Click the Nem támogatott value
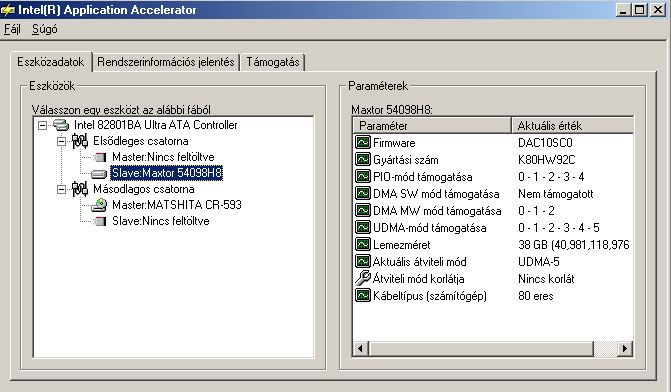This screenshot has width=671, height=392. pos(555,193)
